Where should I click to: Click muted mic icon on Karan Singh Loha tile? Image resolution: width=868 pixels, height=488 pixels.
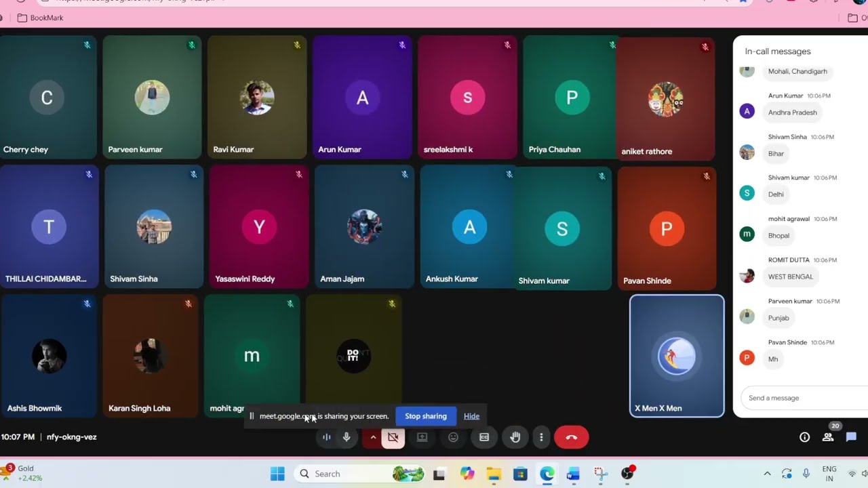pyautogui.click(x=189, y=304)
